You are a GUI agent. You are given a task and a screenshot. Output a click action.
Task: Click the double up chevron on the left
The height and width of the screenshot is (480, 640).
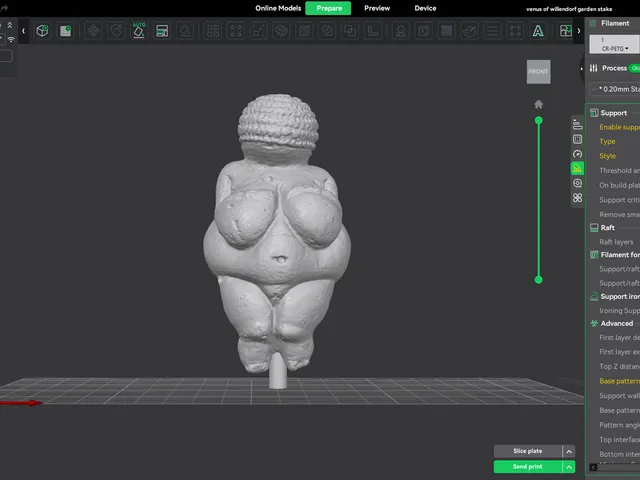pos(10,25)
